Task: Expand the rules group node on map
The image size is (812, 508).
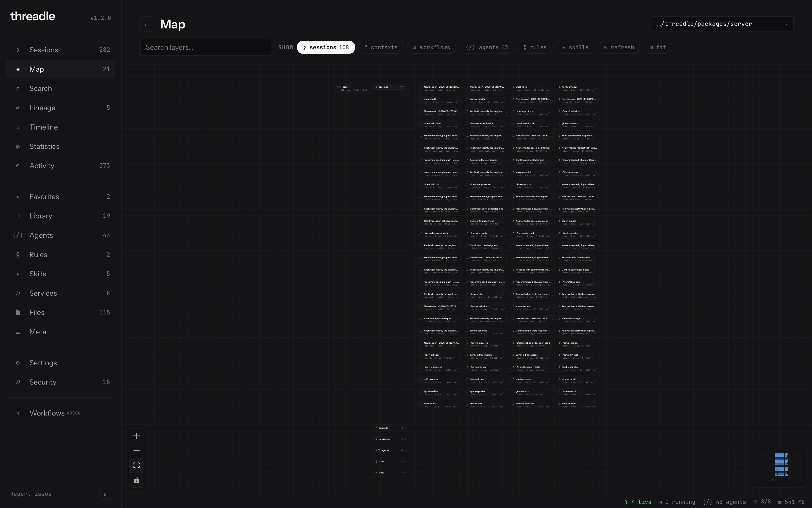Action: (x=390, y=461)
